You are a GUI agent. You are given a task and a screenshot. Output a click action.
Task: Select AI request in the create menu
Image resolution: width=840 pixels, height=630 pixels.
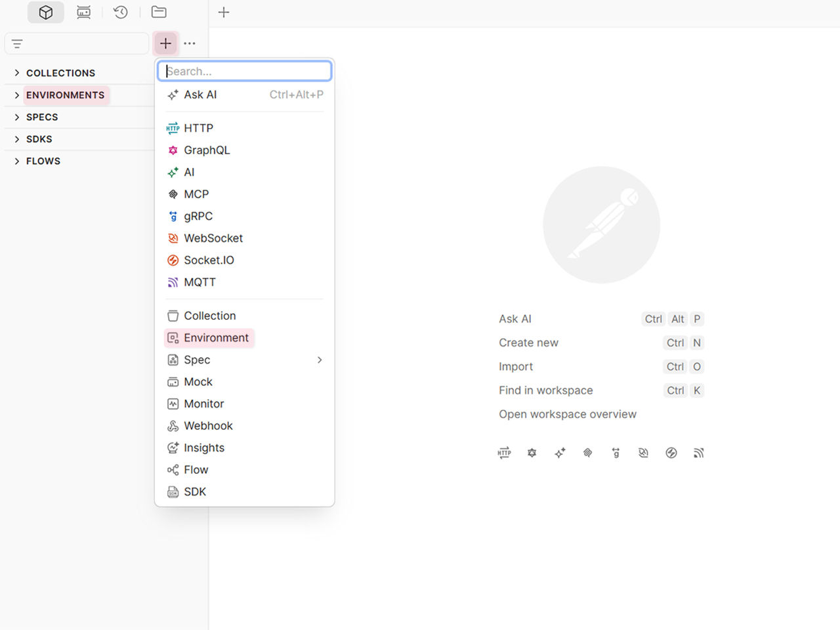pos(244,172)
